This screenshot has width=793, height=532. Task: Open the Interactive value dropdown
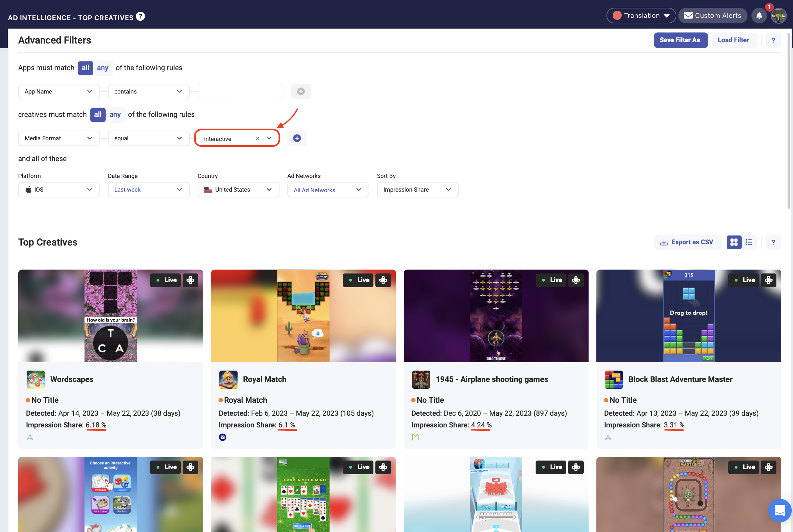point(269,138)
